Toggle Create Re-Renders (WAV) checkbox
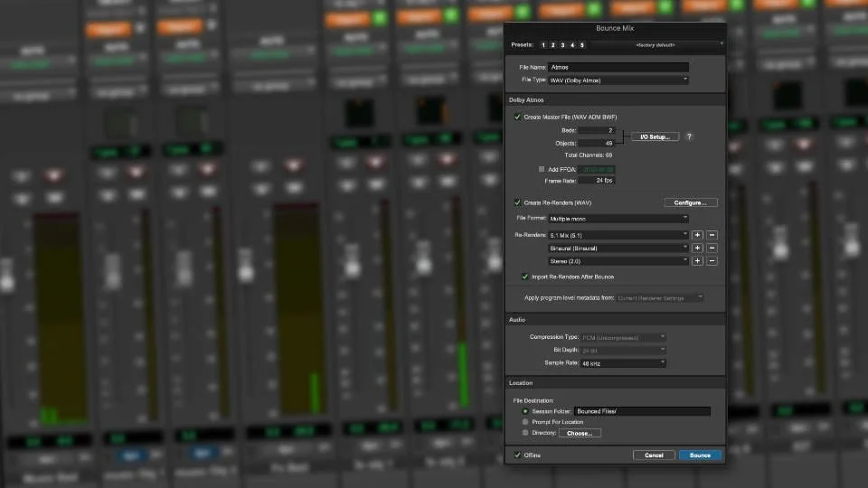Viewport: 868px width, 488px height. point(517,202)
